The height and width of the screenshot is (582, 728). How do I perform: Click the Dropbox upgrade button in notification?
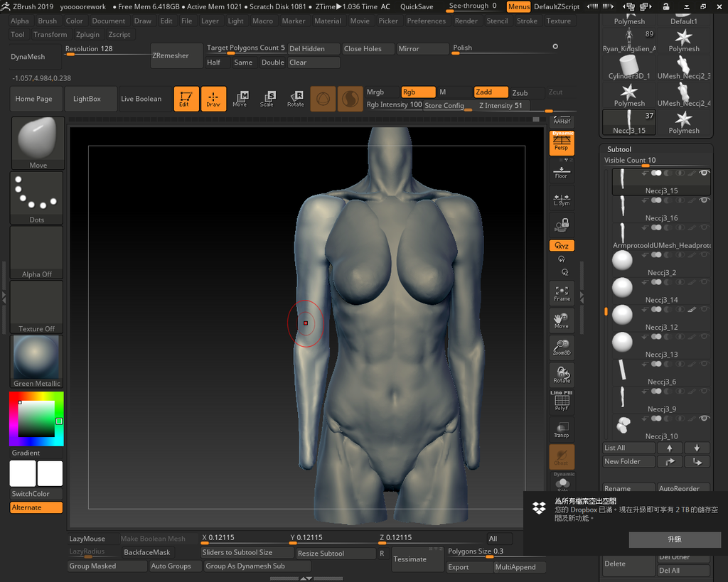tap(675, 539)
